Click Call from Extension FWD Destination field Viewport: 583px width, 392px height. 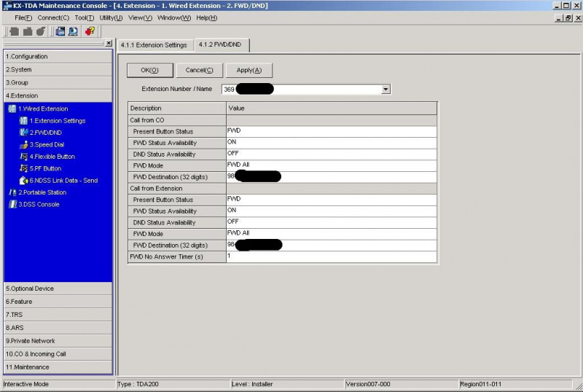point(332,245)
